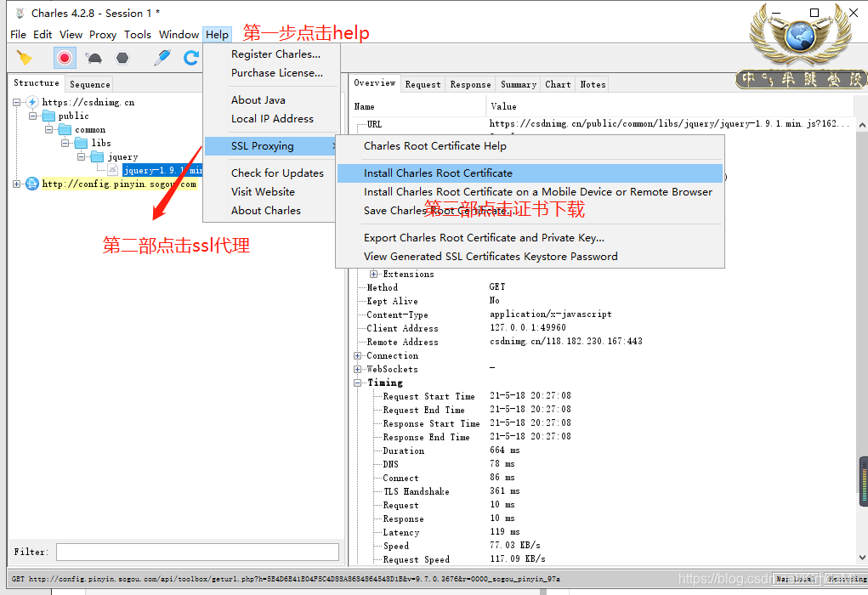The width and height of the screenshot is (868, 595).
Task: Click into the Filter input field
Action: pyautogui.click(x=197, y=552)
